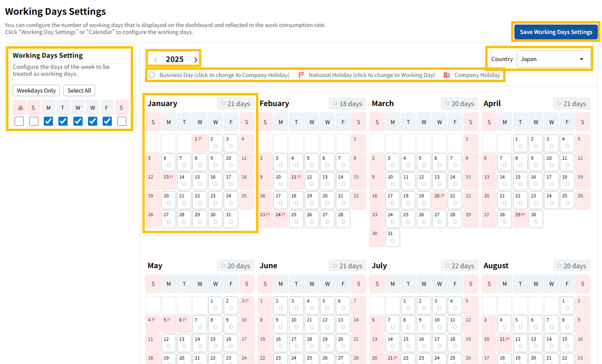Save Working Days Settings
This screenshot has height=364, width=602.
pyautogui.click(x=556, y=32)
